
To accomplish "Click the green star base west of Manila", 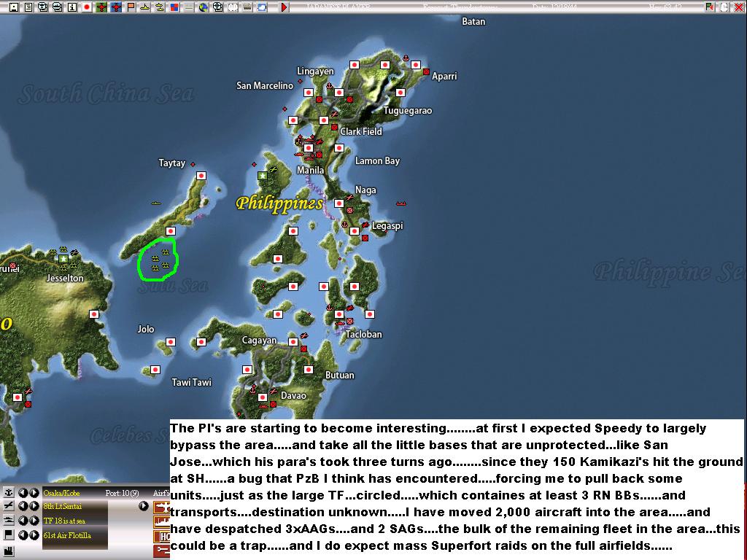I will tap(263, 176).
